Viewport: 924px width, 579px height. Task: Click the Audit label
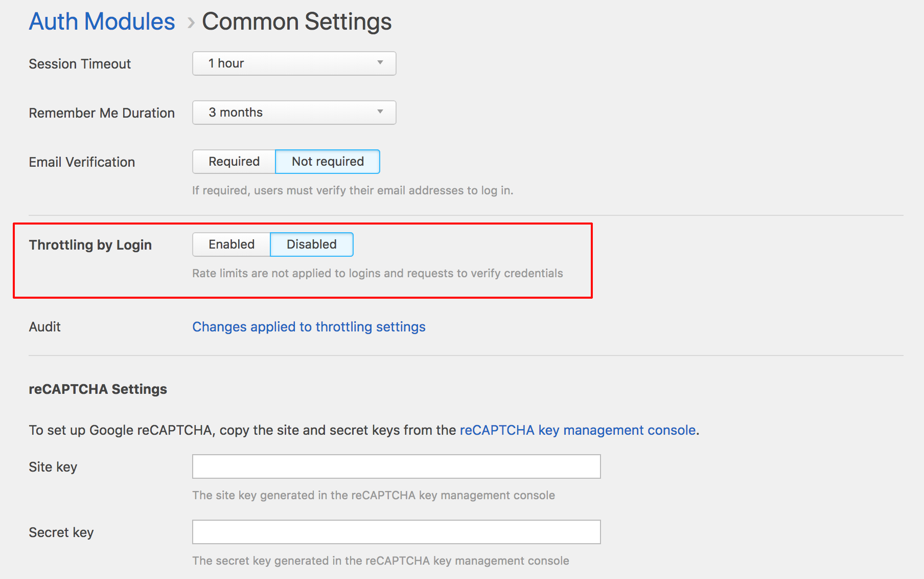[45, 327]
